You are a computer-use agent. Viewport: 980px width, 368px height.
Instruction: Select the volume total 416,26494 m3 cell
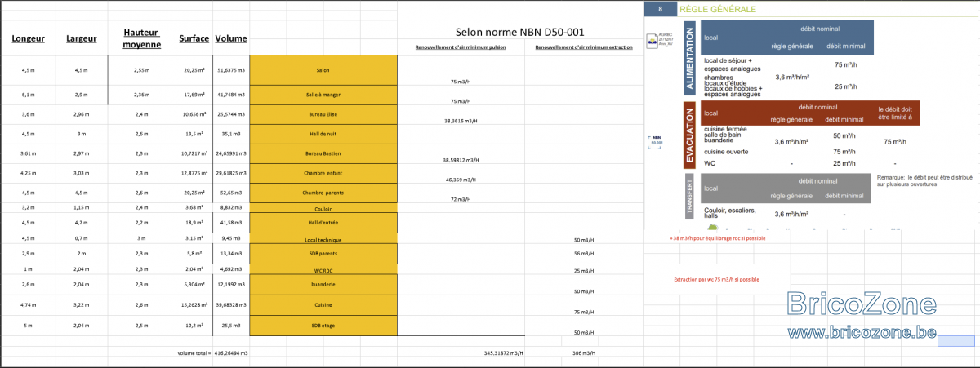213,353
